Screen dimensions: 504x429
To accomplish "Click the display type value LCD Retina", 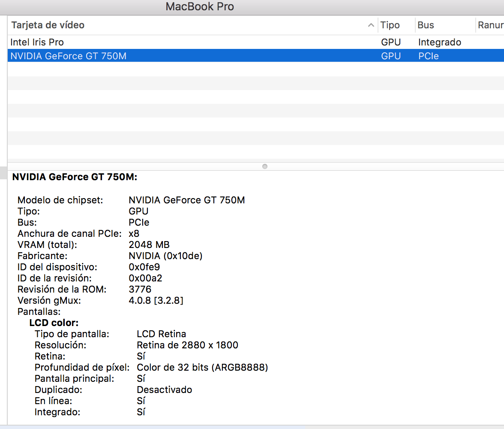I will click(161, 334).
